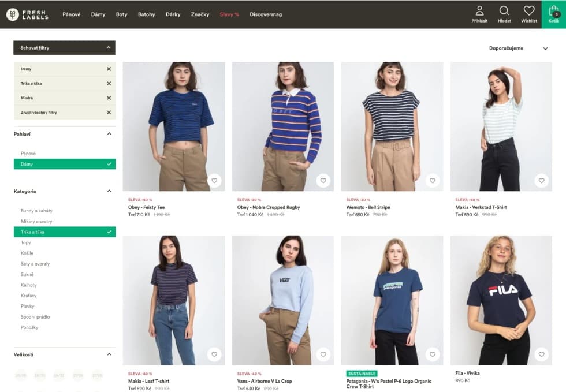View Wemoto Bell Stripe product photo

click(392, 126)
